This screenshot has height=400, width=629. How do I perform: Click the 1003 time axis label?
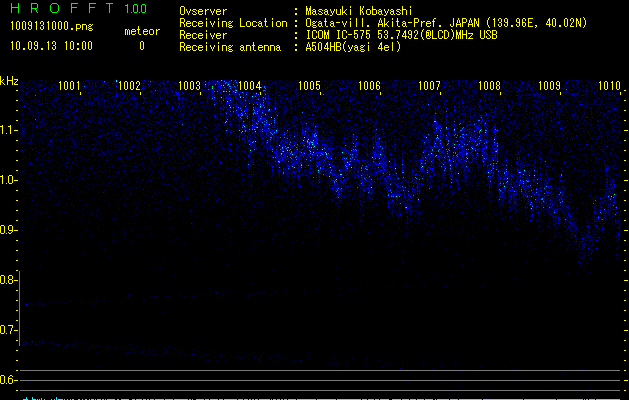click(189, 85)
